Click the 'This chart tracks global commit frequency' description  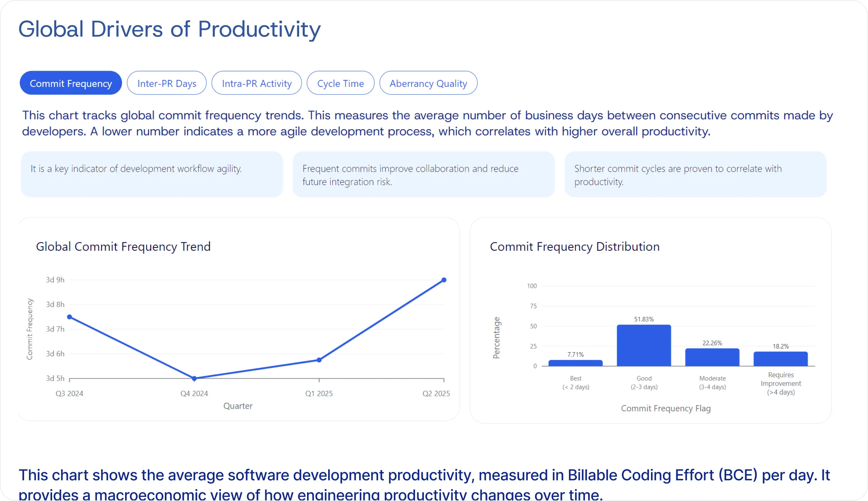pyautogui.click(x=427, y=123)
